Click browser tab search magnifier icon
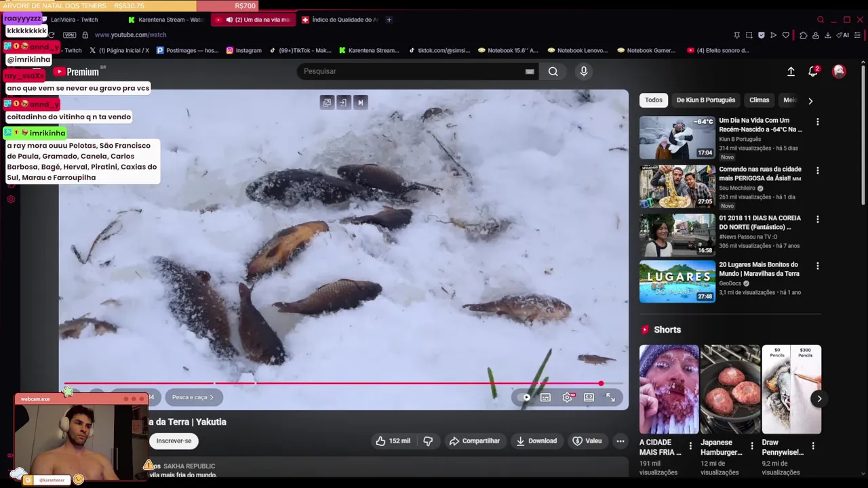The image size is (868, 488). point(821,20)
